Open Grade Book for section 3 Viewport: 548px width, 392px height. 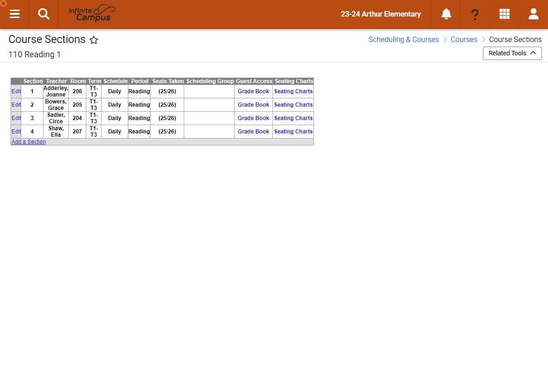point(253,118)
